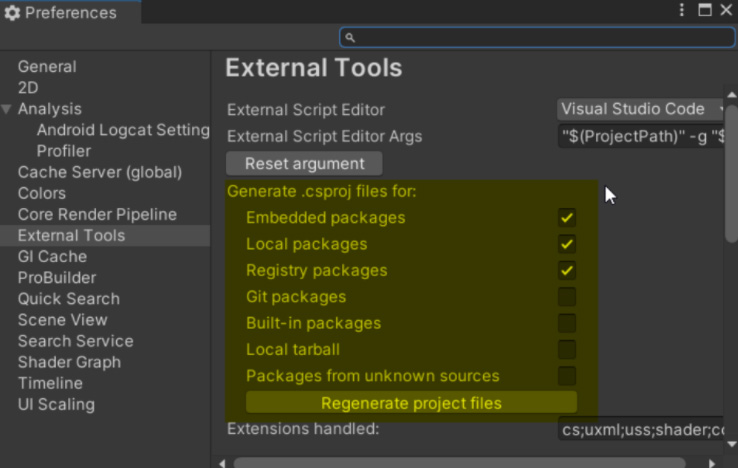Toggle Built-in packages checkbox
The width and height of the screenshot is (738, 468).
tap(567, 323)
